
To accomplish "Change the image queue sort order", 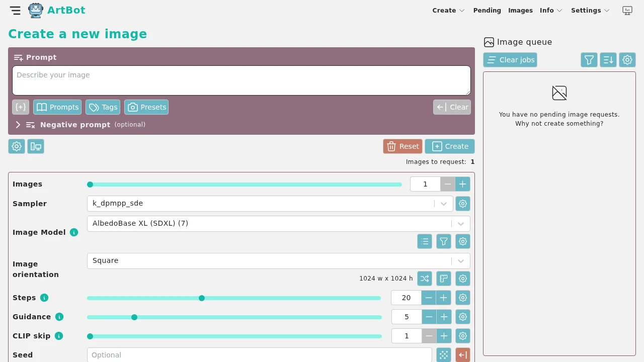I will (608, 60).
